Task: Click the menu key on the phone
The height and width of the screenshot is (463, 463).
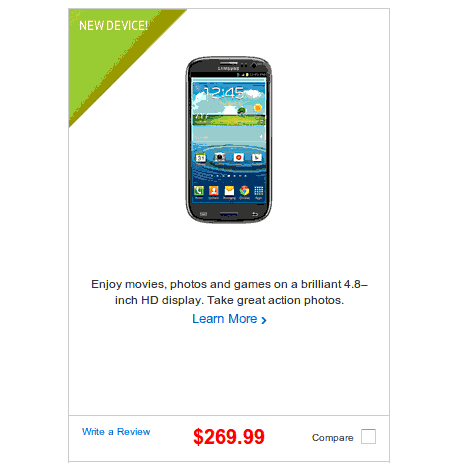Action: click(203, 214)
